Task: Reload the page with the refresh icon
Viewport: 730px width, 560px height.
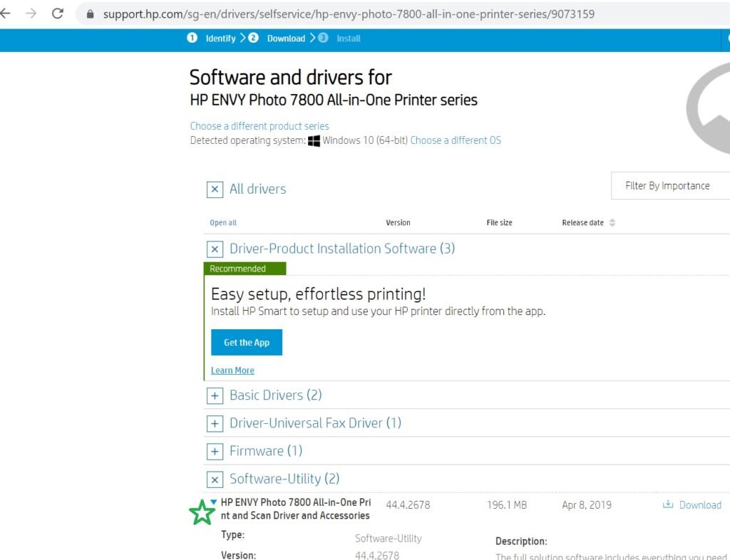Action: pyautogui.click(x=58, y=14)
